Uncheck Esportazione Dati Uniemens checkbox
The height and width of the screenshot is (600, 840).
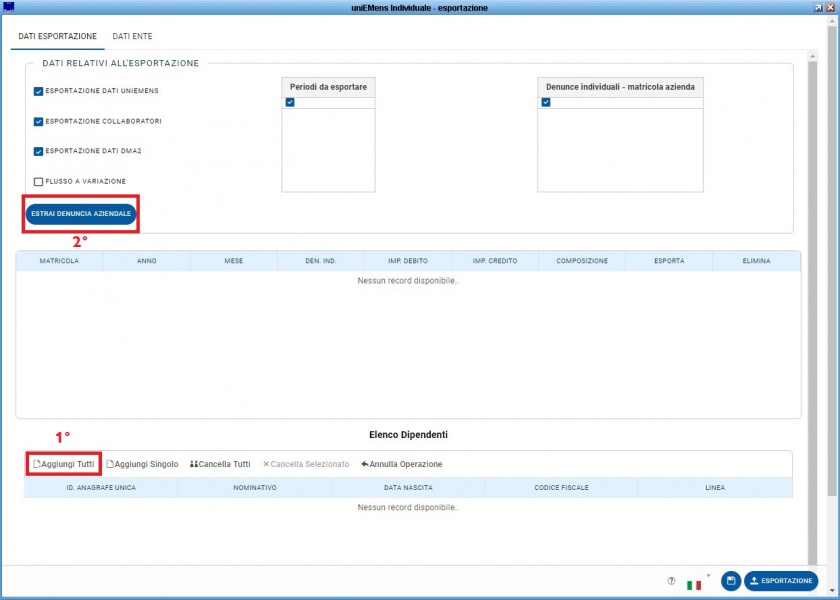click(x=38, y=92)
